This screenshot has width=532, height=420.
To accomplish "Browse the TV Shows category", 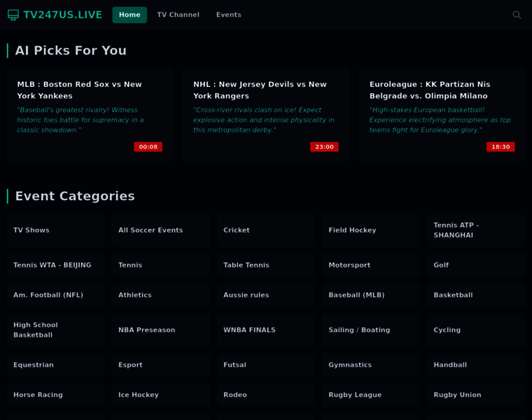I will [x=56, y=230].
